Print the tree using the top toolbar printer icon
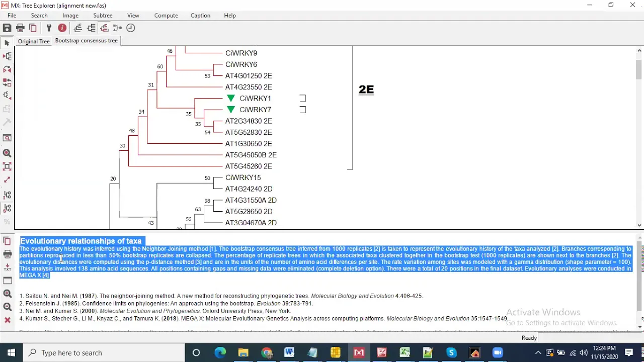Viewport: 644px width, 362px height. pyautogui.click(x=20, y=28)
